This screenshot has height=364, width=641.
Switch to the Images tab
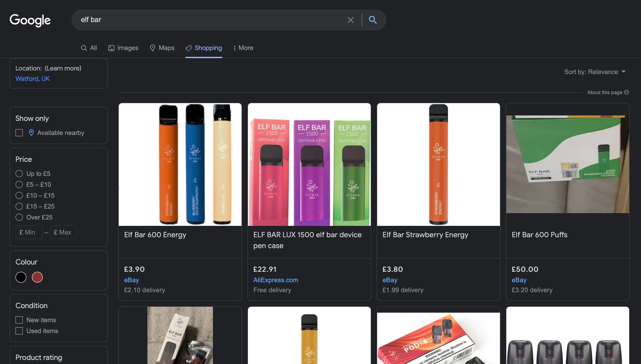(x=123, y=48)
